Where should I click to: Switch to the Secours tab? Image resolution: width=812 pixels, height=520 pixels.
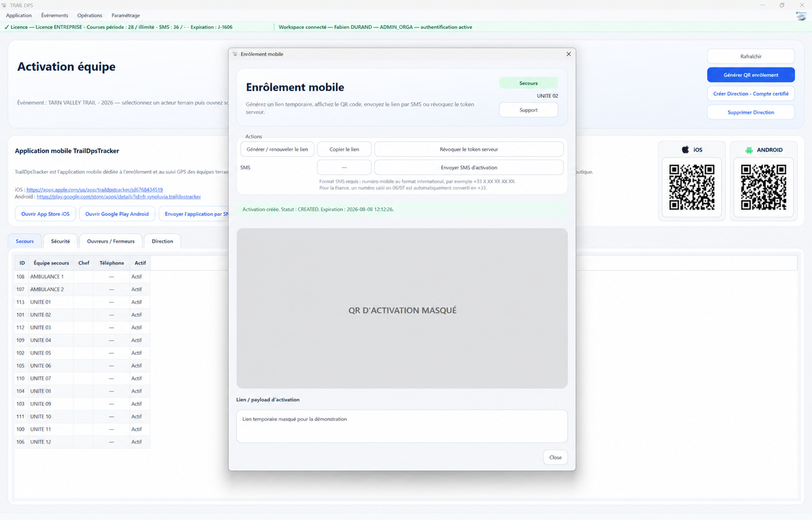coord(25,241)
